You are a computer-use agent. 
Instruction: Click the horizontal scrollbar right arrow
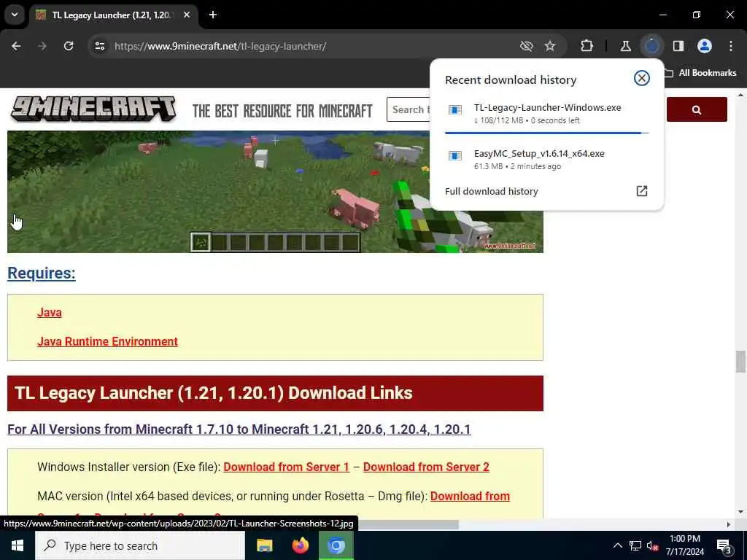(x=729, y=524)
